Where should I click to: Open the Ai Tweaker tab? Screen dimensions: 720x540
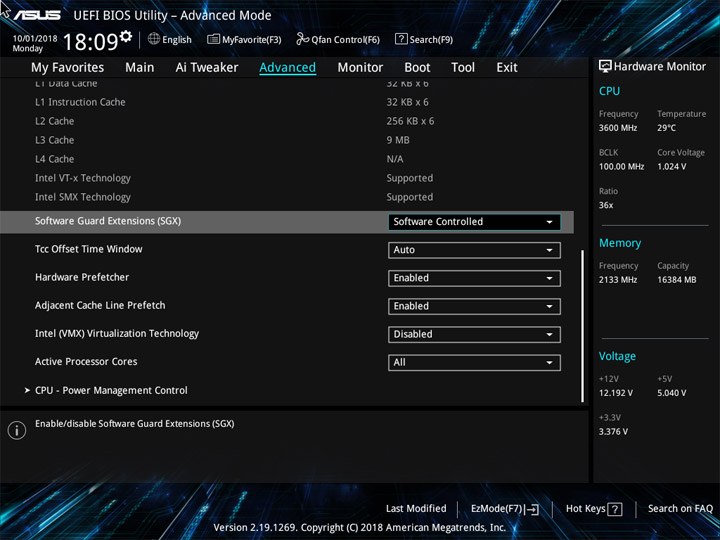coord(207,68)
